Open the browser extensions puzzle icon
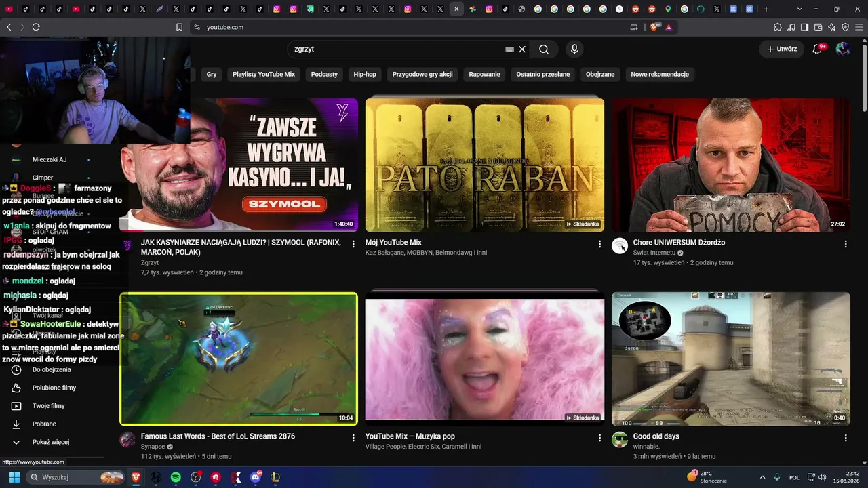 coord(778,27)
